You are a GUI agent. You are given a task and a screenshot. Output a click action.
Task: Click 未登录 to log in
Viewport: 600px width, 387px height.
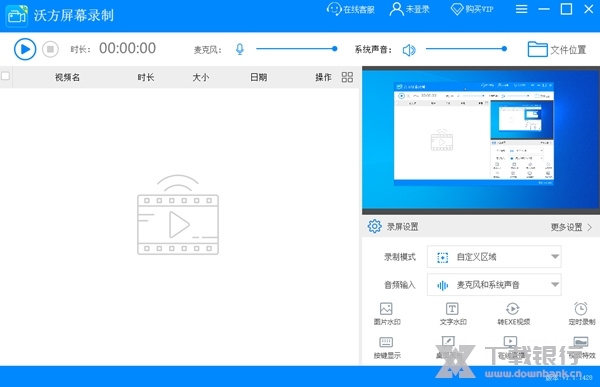(x=409, y=9)
